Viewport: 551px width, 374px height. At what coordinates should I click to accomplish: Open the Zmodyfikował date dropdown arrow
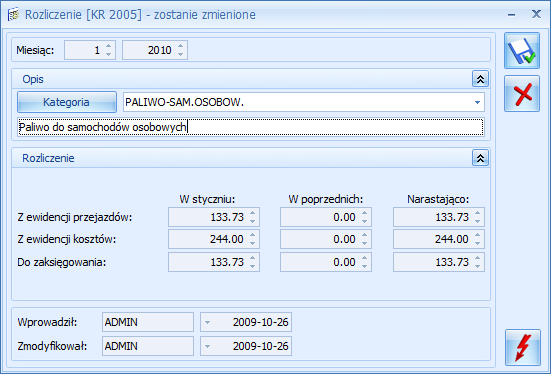point(207,346)
